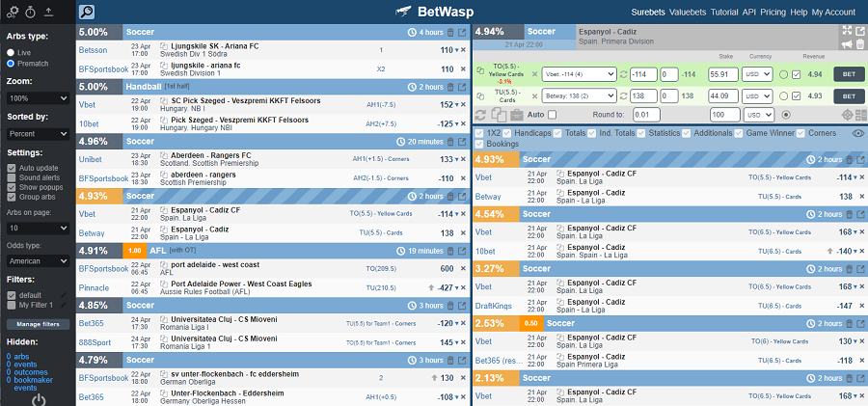Copy the TU(5.5) Cards outcome in calculator
This screenshot has width=868, height=406.
click(479, 95)
